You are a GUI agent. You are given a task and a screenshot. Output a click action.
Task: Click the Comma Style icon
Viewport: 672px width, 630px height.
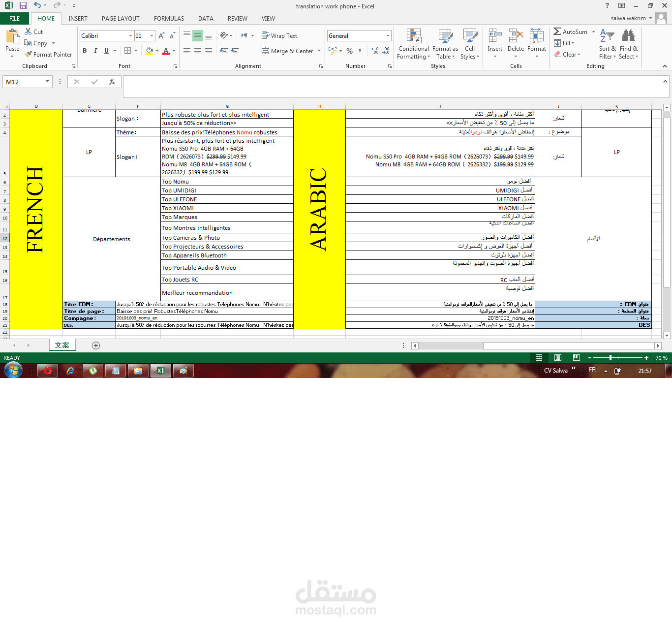click(360, 51)
